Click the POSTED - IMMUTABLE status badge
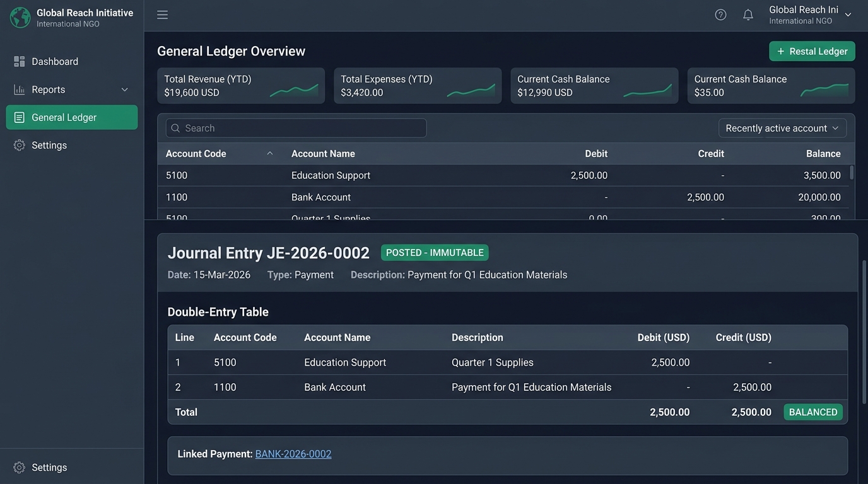Viewport: 868px width, 484px height. point(435,253)
